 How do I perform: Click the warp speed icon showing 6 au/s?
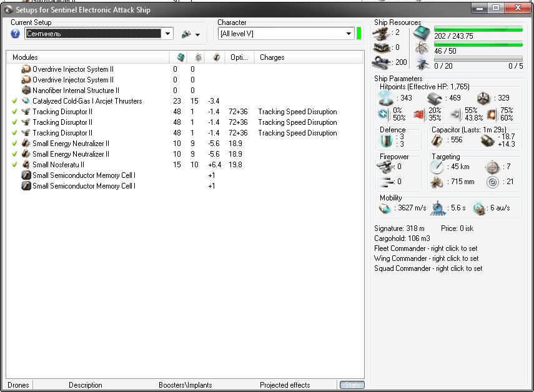pyautogui.click(x=479, y=208)
